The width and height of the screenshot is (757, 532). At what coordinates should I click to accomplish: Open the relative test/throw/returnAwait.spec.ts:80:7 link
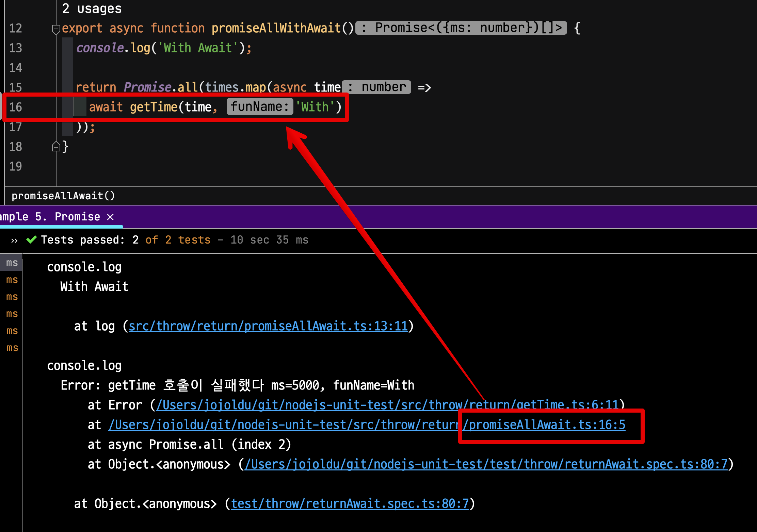350,504
